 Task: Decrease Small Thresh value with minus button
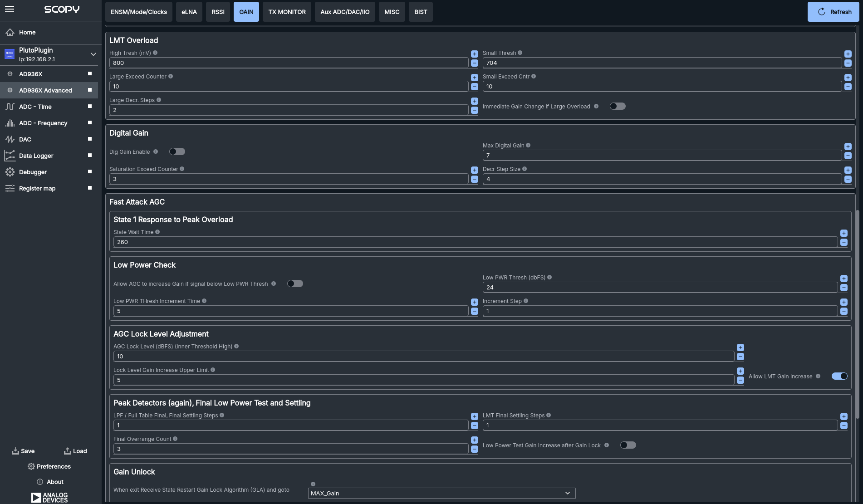848,63
